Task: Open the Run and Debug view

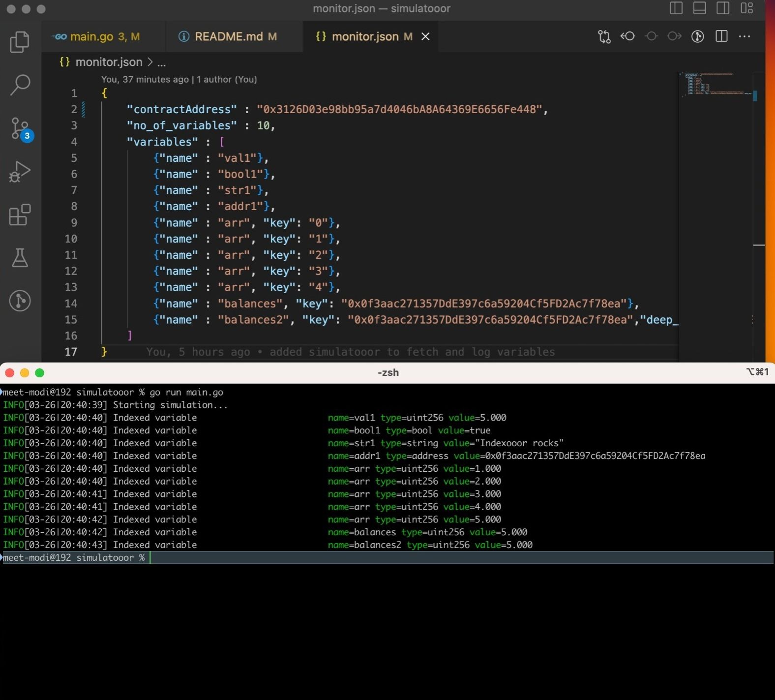Action: coord(20,172)
